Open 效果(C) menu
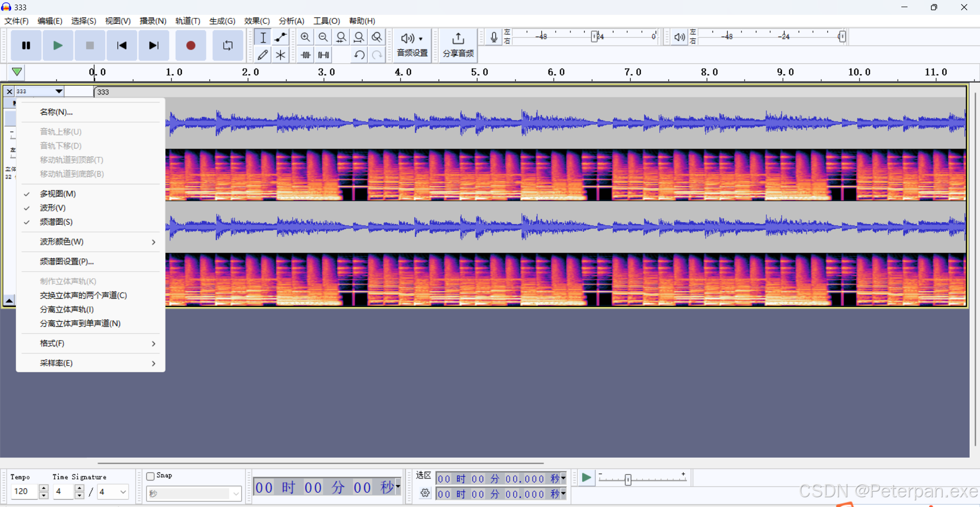Screen dimensions: 980x507 [257, 21]
